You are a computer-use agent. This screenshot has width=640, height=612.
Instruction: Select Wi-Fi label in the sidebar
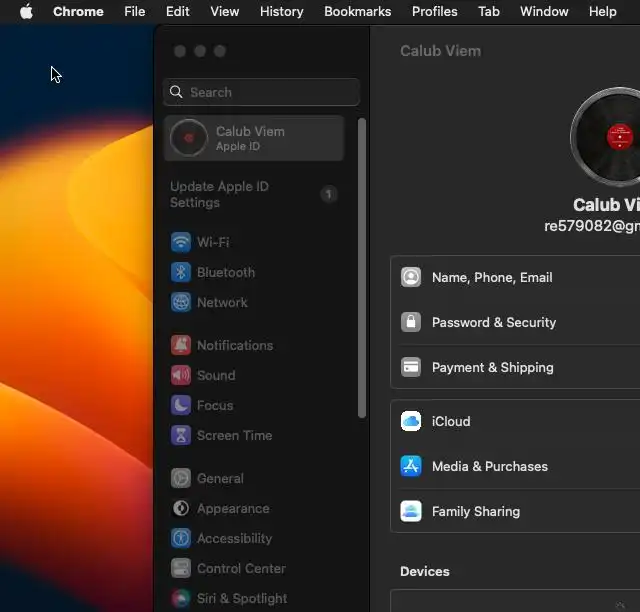pos(213,242)
